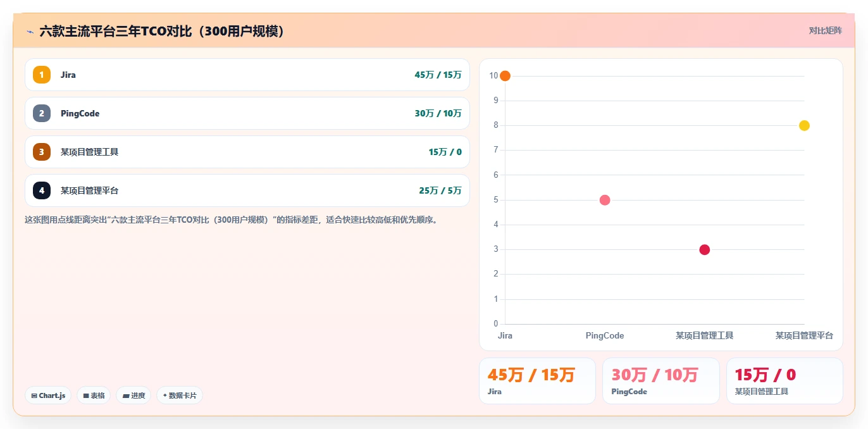868x429 pixels.
Task: Click the Chart.js tag chip
Action: coord(48,395)
